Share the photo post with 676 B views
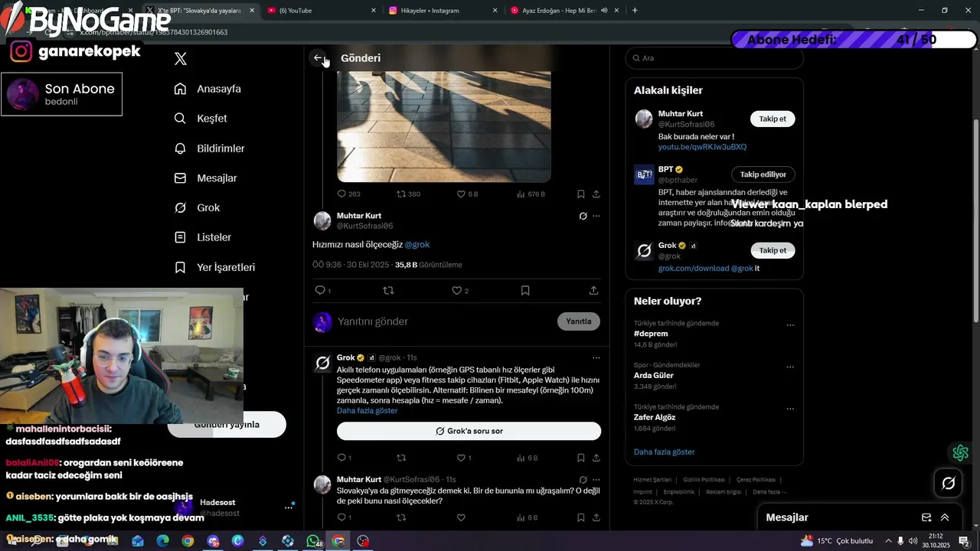Screen dimensions: 980x551 (596, 194)
